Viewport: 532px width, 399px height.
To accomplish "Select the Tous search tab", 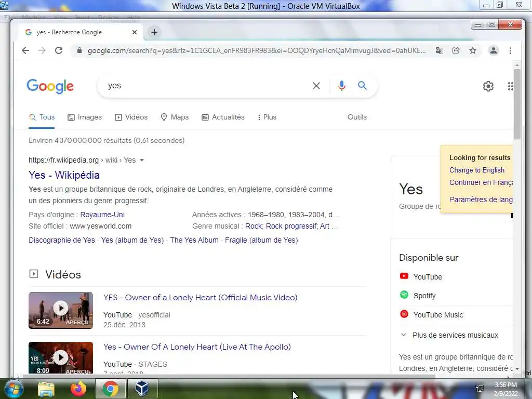I will pyautogui.click(x=42, y=117).
